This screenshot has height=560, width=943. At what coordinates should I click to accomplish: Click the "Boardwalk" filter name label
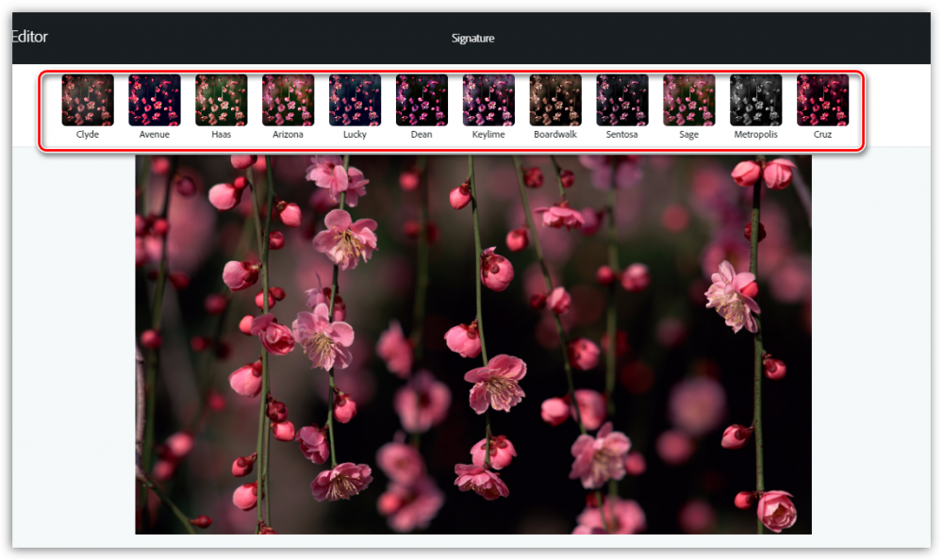click(x=555, y=135)
